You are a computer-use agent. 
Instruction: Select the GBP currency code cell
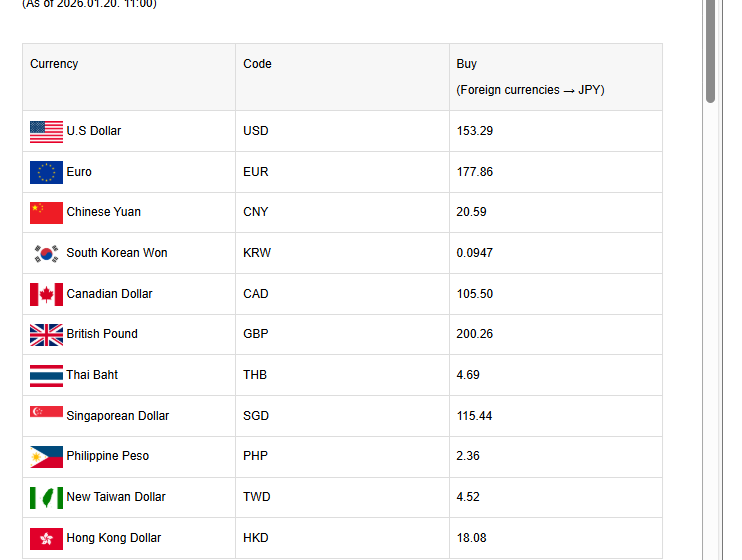point(257,334)
